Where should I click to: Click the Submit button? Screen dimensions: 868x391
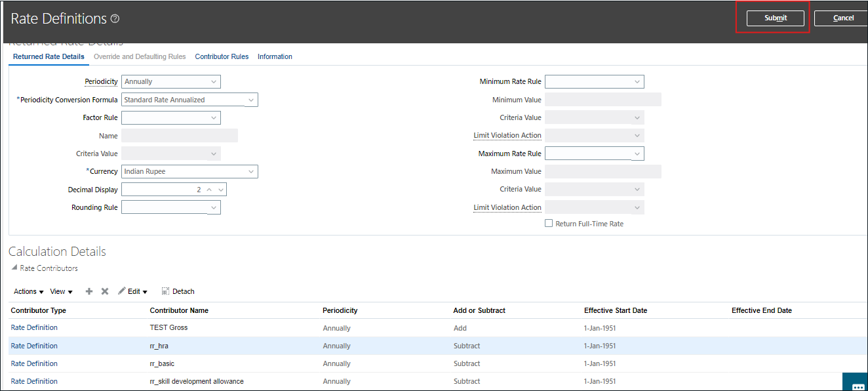coord(775,18)
